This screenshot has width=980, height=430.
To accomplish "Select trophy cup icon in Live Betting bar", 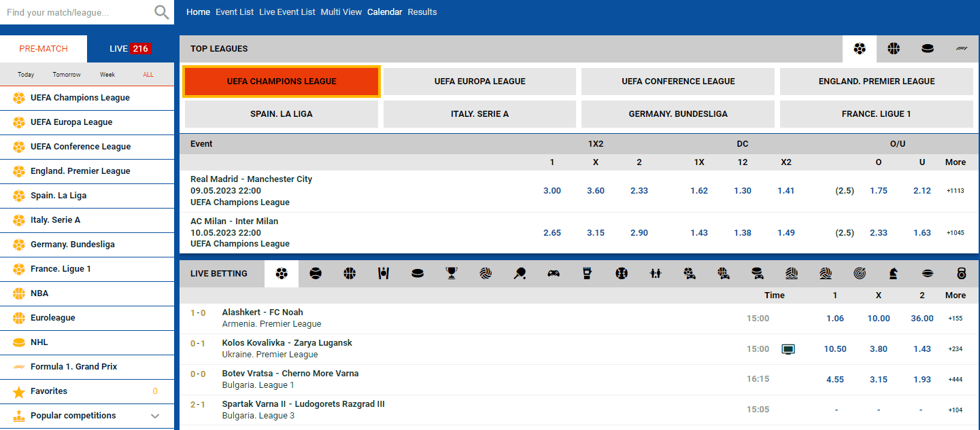I will 452,273.
